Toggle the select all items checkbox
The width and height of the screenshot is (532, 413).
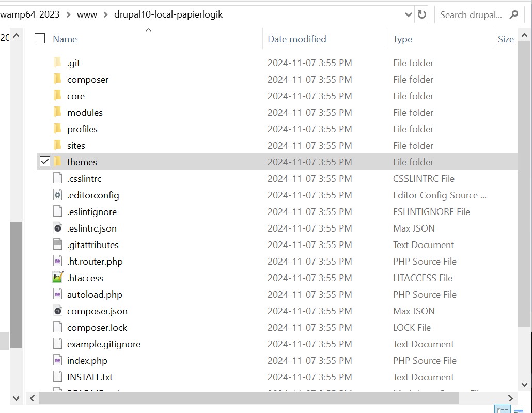40,38
